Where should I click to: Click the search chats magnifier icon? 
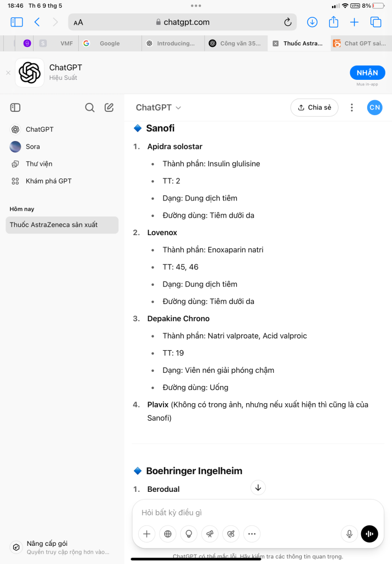pyautogui.click(x=90, y=107)
